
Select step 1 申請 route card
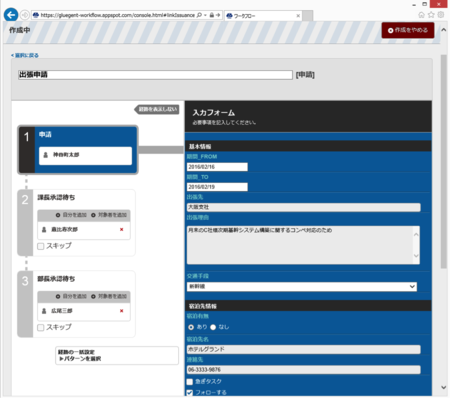(x=78, y=150)
